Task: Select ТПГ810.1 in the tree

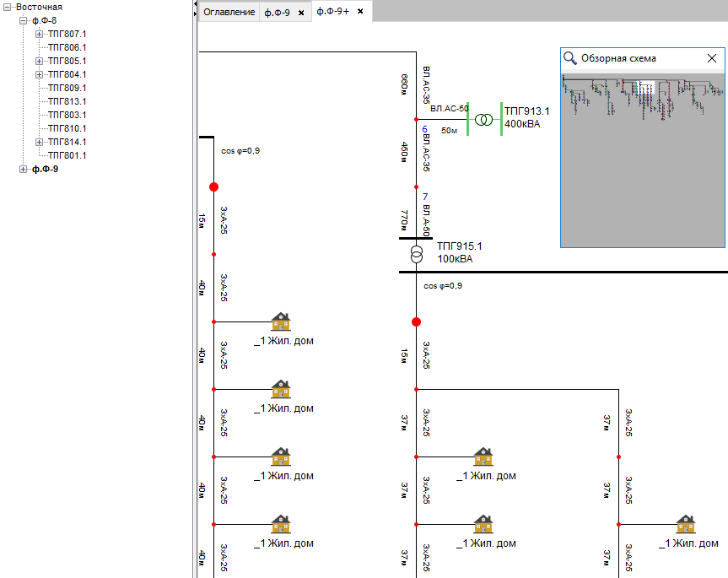Action: point(67,128)
